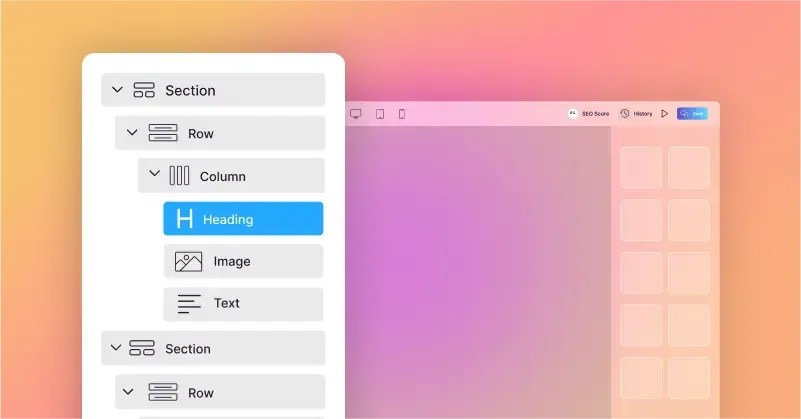801x419 pixels.
Task: Click the Column layout icon
Action: 179,176
